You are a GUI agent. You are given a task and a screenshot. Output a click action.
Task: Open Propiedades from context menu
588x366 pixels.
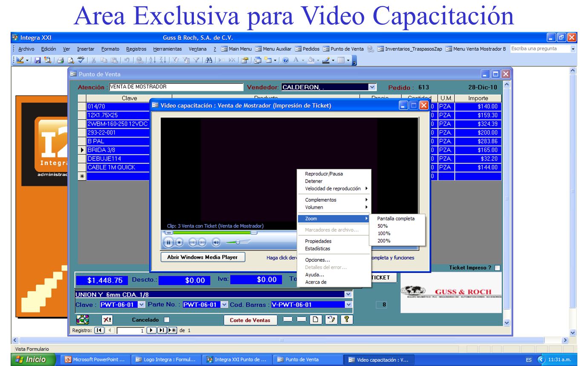(x=318, y=241)
